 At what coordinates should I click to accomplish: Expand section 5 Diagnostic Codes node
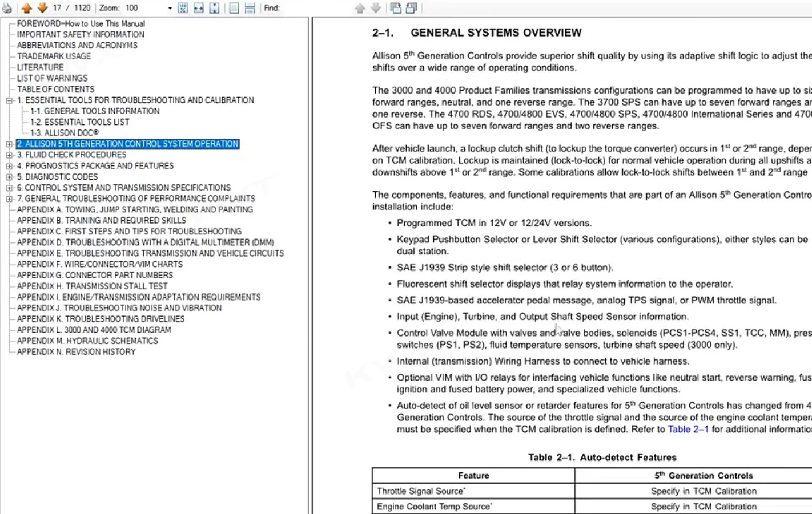click(x=9, y=177)
